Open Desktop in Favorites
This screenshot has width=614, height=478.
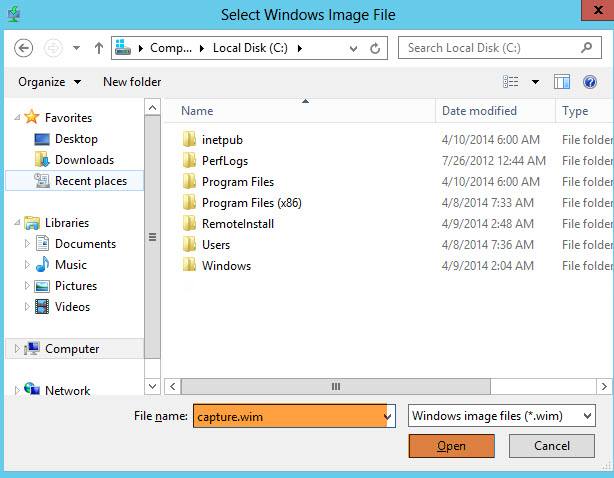(x=76, y=139)
